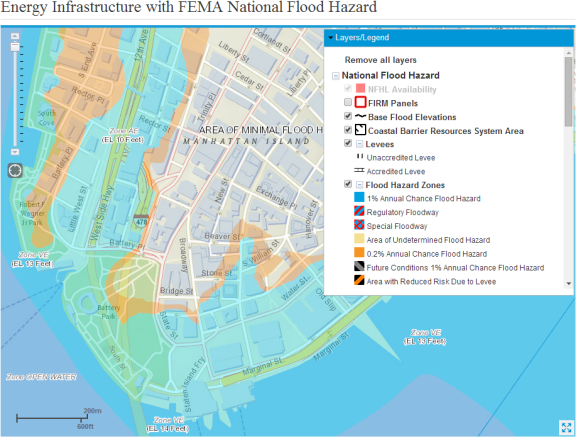The image size is (576, 437).
Task: Click the National Flood Hazard label
Action: [390, 76]
